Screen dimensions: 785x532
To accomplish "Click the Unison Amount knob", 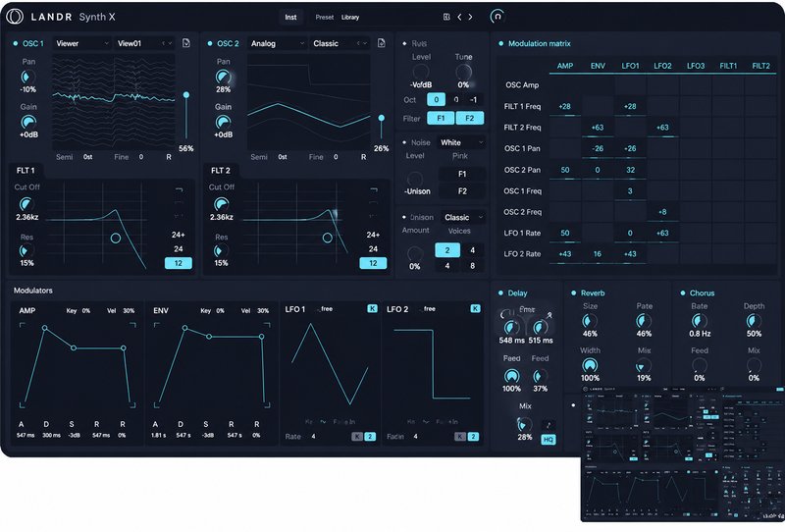I will tap(415, 253).
